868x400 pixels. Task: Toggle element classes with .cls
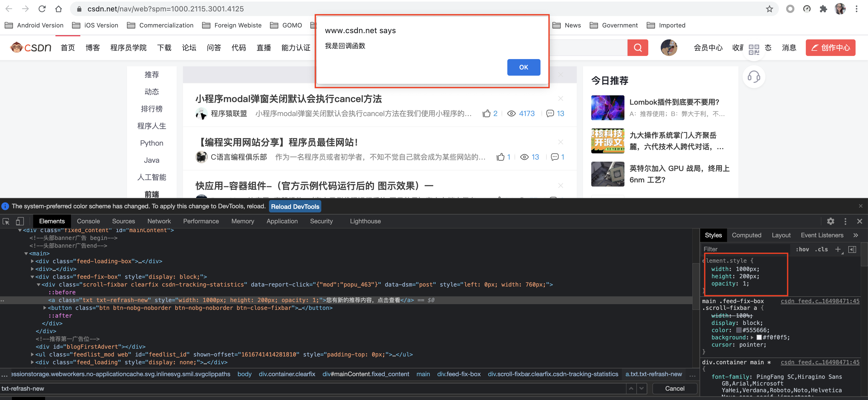click(x=822, y=249)
